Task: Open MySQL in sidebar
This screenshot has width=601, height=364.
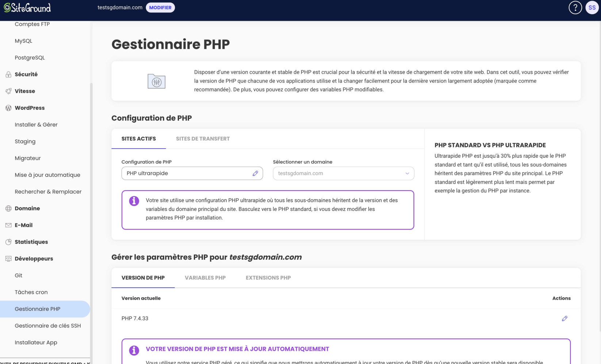Action: coord(23,41)
